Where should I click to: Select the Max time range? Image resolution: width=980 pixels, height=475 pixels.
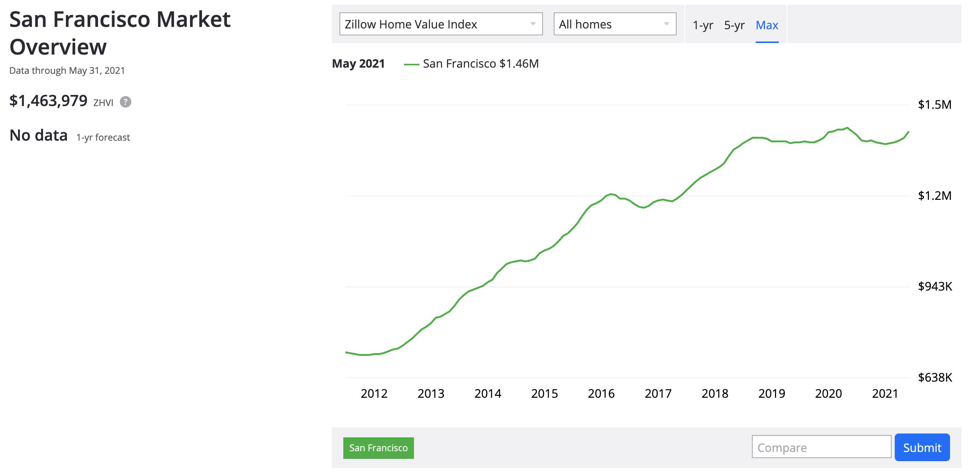tap(767, 25)
